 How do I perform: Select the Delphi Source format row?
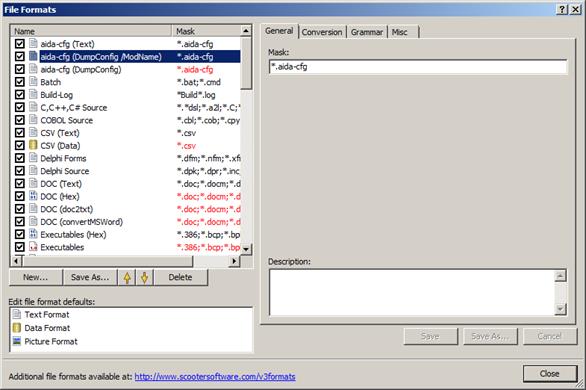pos(126,171)
